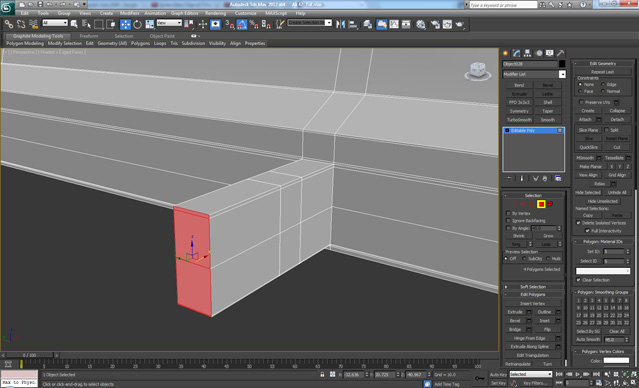639x388 pixels.
Task: Click Pin Stack icon below modifier stack
Action: tap(509, 179)
